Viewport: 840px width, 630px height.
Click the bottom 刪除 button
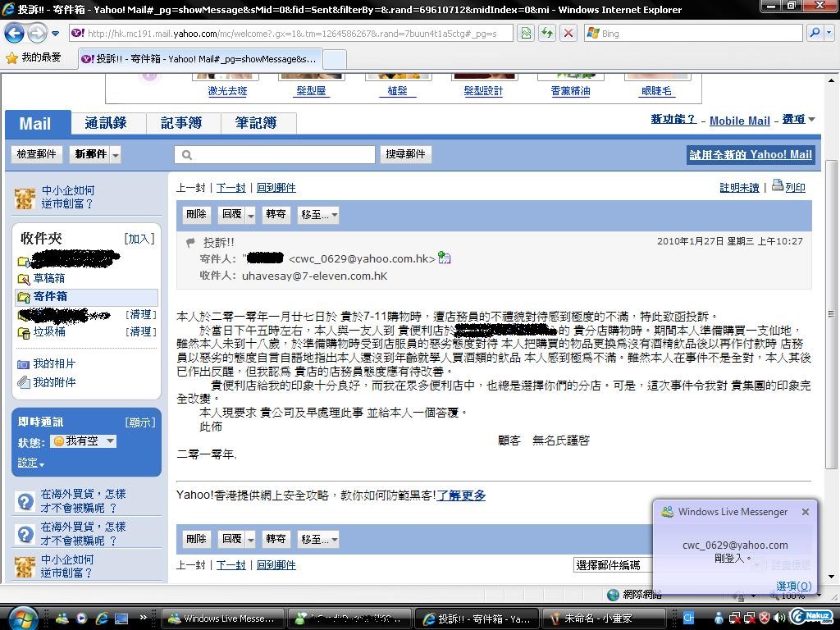pos(196,539)
